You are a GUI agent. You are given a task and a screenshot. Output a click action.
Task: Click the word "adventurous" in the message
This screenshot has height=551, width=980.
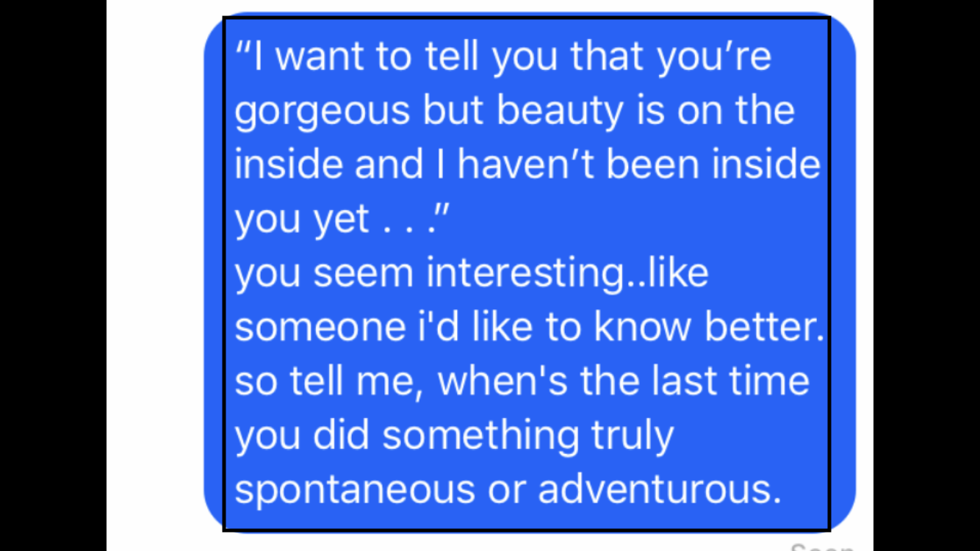tap(658, 490)
